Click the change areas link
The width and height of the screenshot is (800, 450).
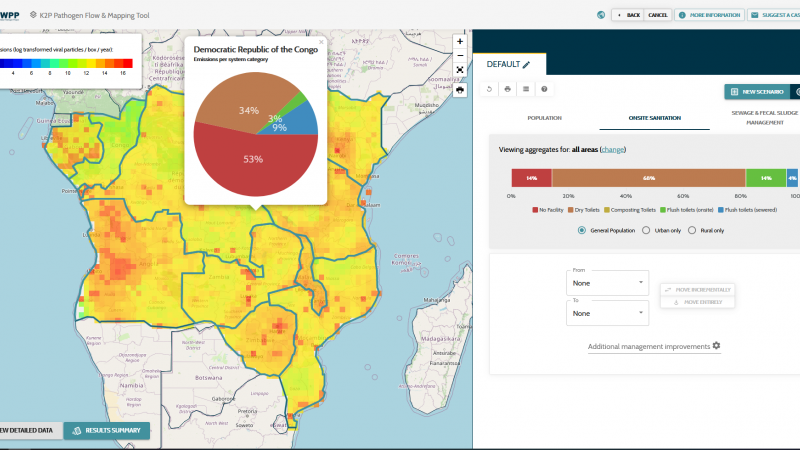tap(613, 149)
